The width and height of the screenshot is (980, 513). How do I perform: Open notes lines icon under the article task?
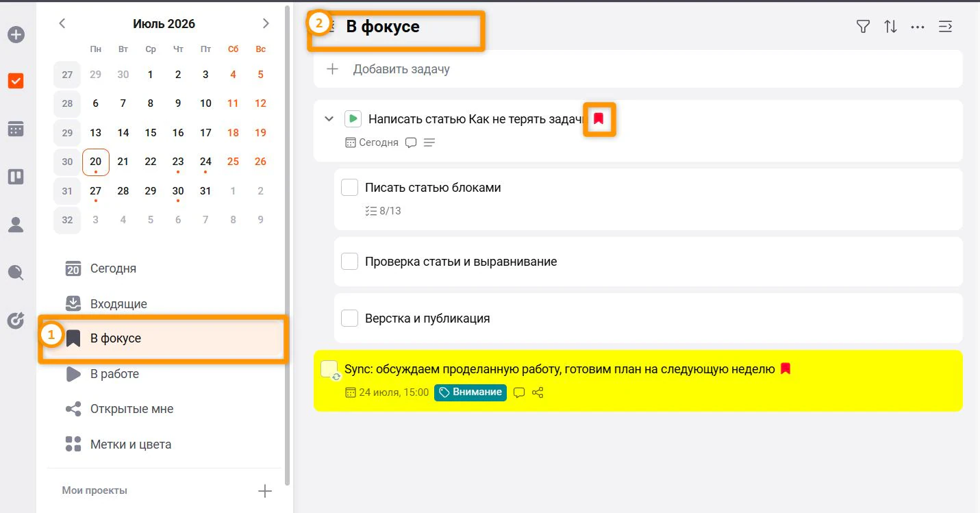click(429, 142)
